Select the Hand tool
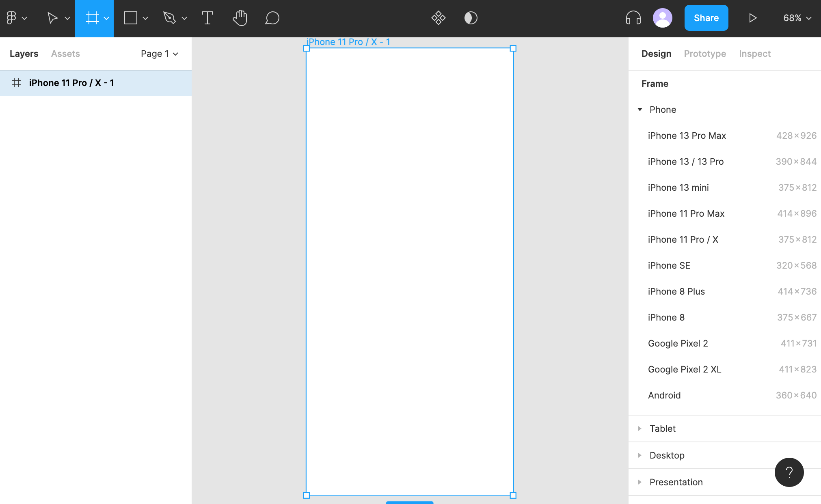The height and width of the screenshot is (504, 821). point(240,18)
